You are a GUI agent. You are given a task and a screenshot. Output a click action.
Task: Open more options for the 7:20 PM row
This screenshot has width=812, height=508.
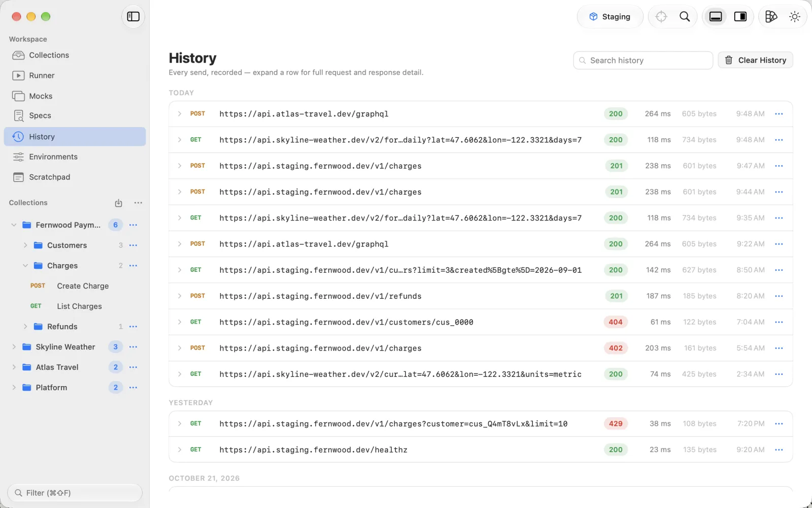pos(779,424)
